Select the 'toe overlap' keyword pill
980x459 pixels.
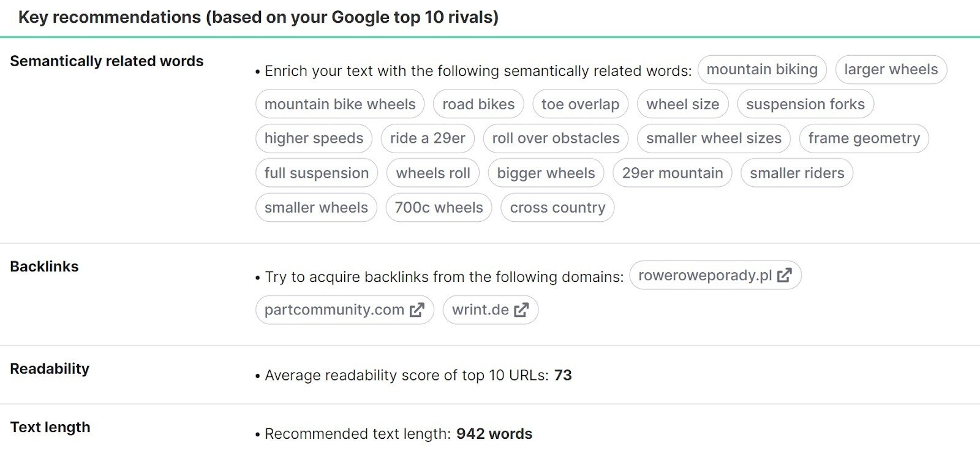pos(579,104)
